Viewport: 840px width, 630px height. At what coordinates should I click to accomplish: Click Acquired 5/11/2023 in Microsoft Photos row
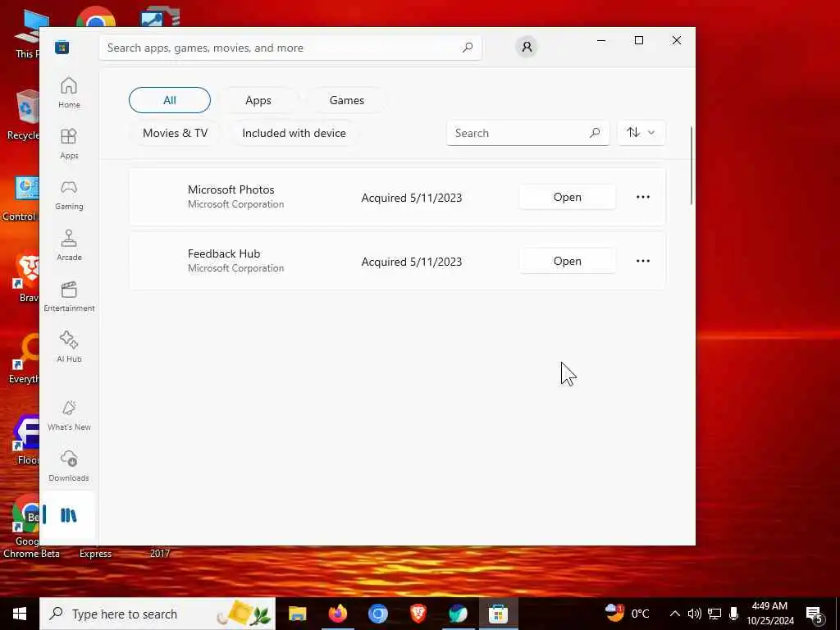[412, 198]
